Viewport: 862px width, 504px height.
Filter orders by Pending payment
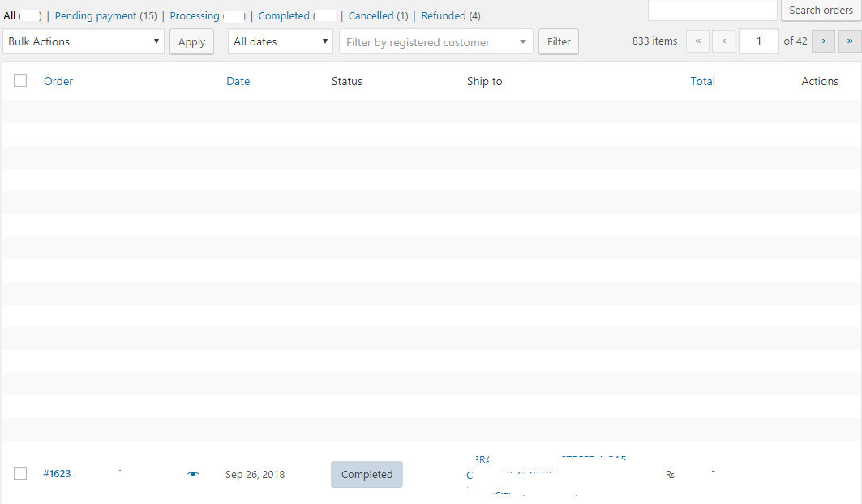point(96,16)
